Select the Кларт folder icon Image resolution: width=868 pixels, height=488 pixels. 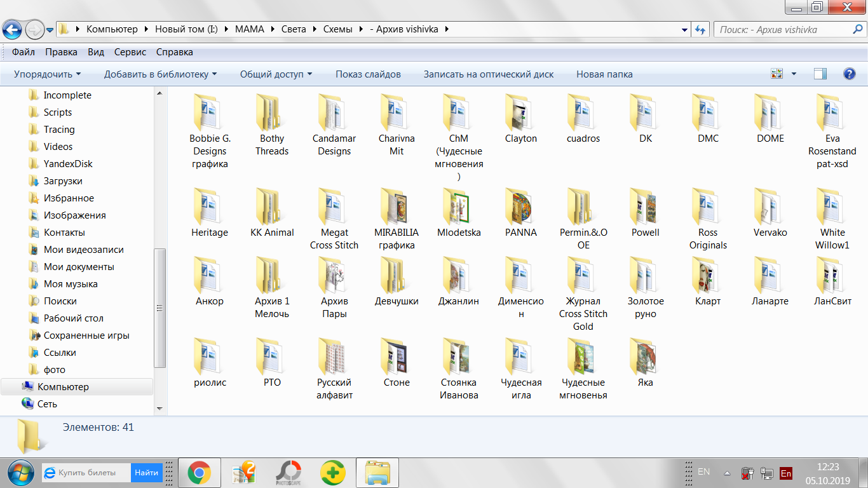click(708, 274)
